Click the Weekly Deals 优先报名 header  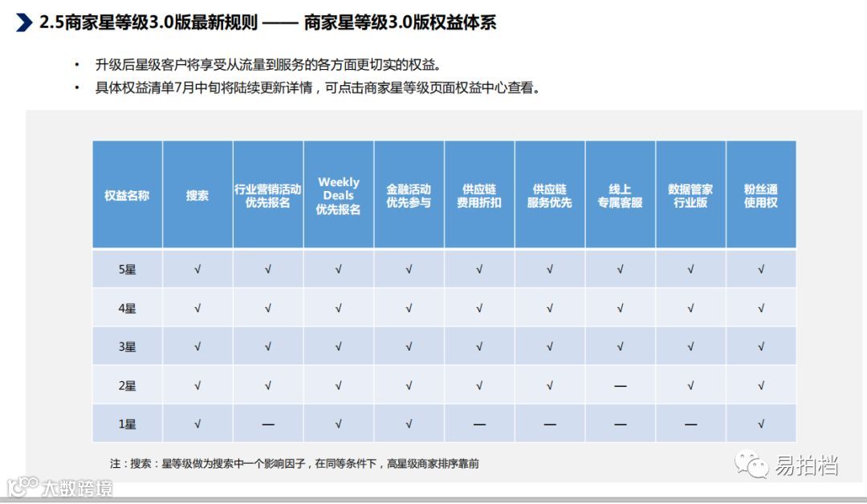[339, 194]
